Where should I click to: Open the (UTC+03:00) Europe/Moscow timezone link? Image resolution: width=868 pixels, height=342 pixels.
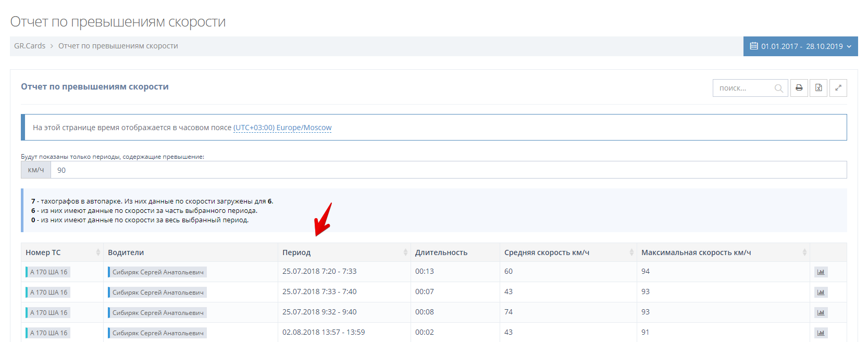[282, 128]
